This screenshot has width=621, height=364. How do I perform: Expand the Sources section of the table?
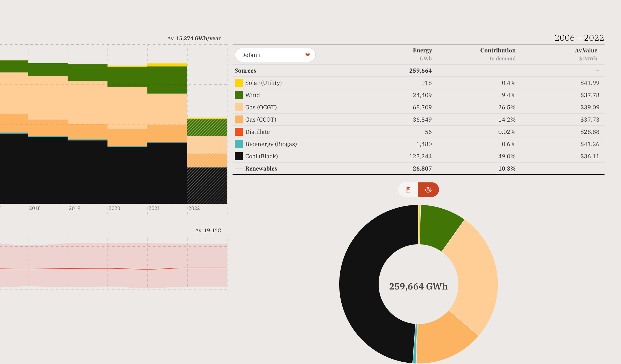[245, 71]
